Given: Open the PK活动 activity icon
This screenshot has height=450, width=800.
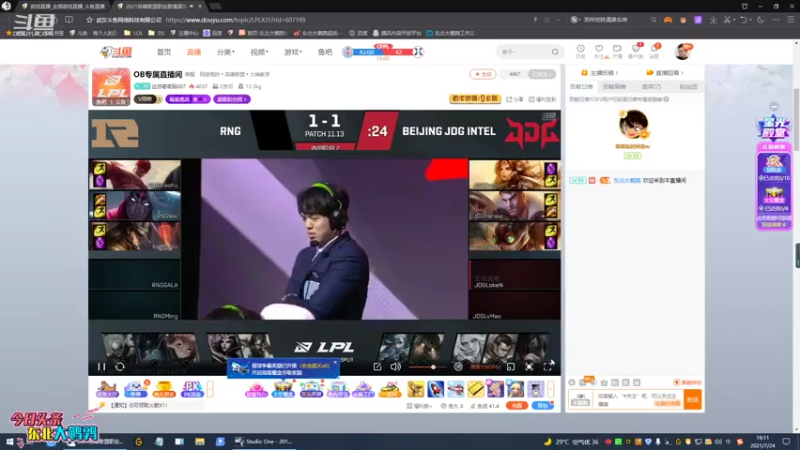Looking at the screenshot, I should pyautogui.click(x=192, y=389).
